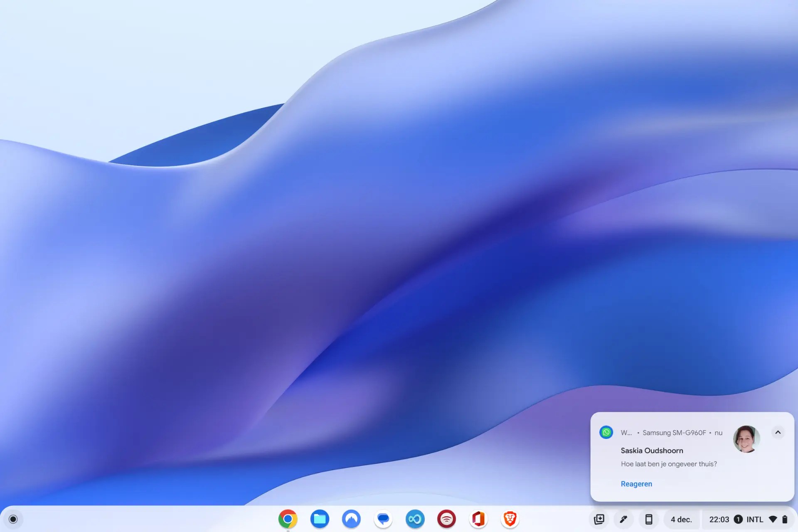Launch NordVPN from the shelf
The height and width of the screenshot is (532, 798).
pos(351,519)
